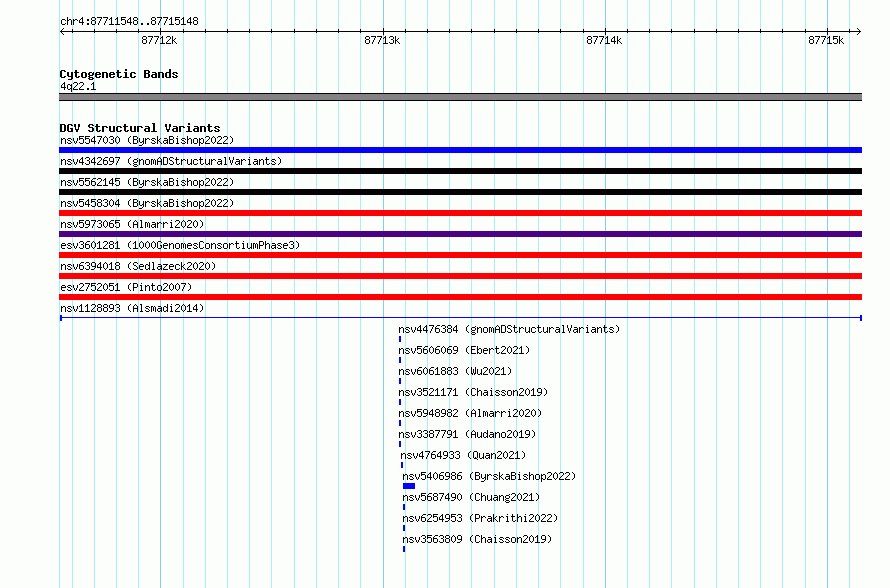Open nsv4342697 (gnomADStructuralVariants) label
Image resolution: width=890 pixels, height=588 pixels.
pyautogui.click(x=171, y=161)
